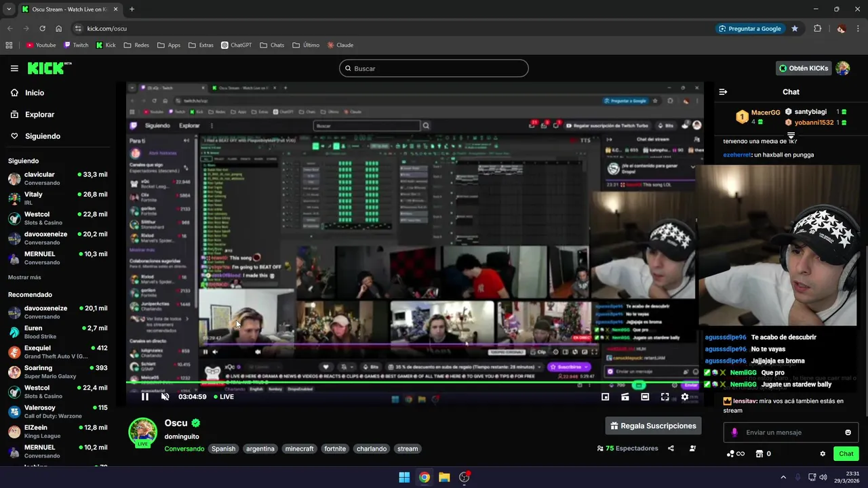This screenshot has width=868, height=488.
Task: Toggle theater mode on the player
Action: pyautogui.click(x=645, y=396)
